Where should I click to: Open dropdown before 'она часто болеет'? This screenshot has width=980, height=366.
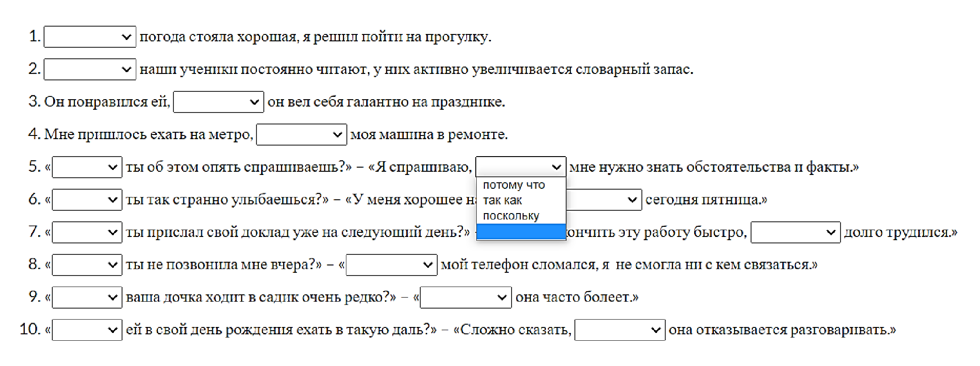[466, 298]
